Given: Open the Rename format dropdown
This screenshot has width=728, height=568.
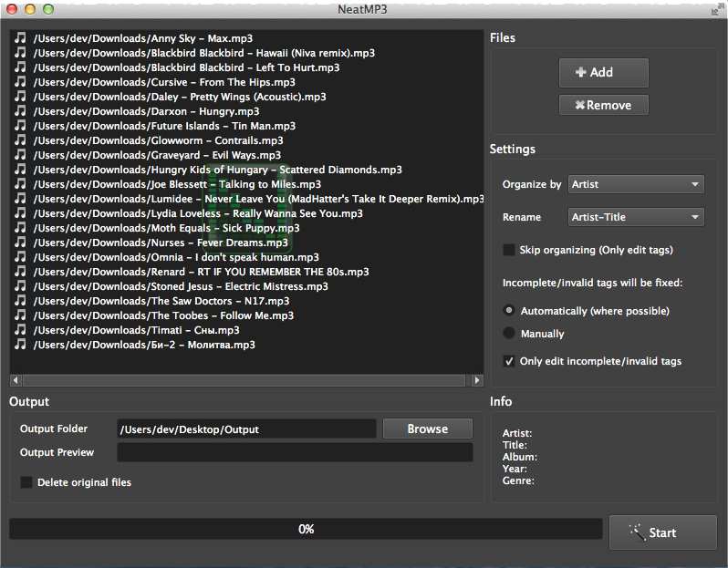Looking at the screenshot, I should (x=636, y=217).
